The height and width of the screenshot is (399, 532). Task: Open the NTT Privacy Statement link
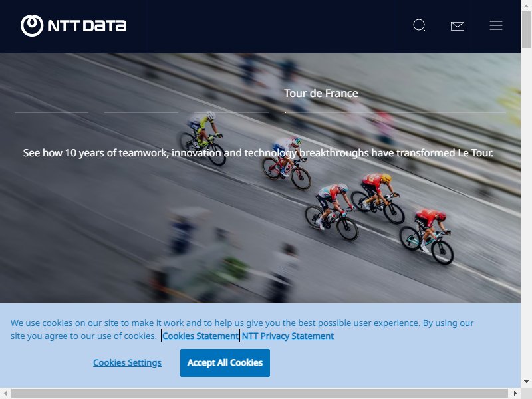coord(288,336)
